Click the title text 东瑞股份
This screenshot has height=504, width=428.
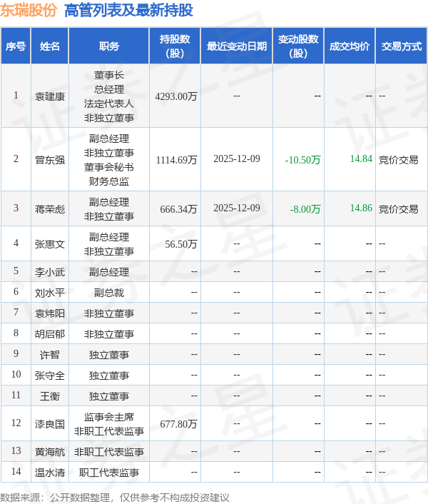pyautogui.click(x=29, y=10)
